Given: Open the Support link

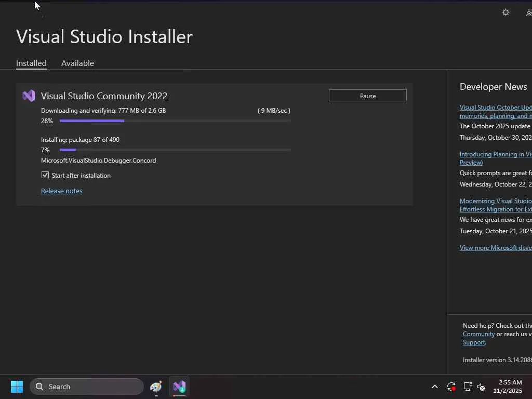Looking at the screenshot, I should [474, 342].
